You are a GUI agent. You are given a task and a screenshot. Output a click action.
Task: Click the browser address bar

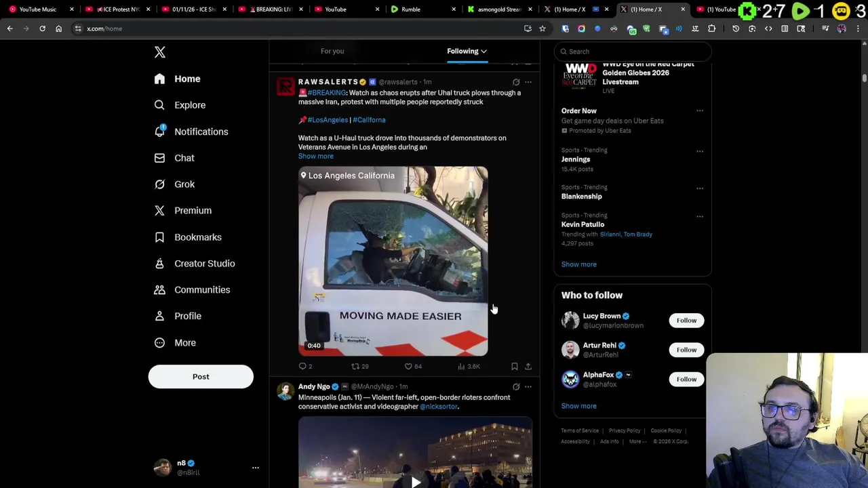coord(298,28)
